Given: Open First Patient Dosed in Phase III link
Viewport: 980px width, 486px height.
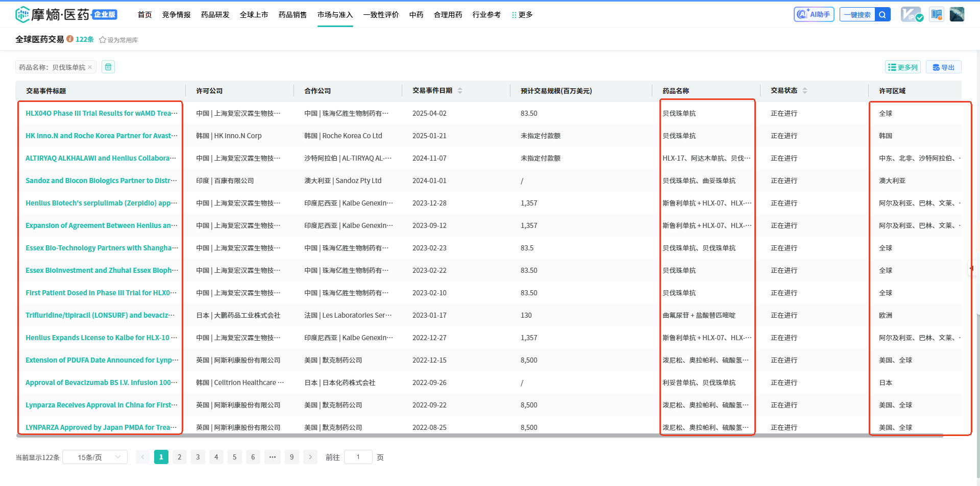Looking at the screenshot, I should 102,293.
